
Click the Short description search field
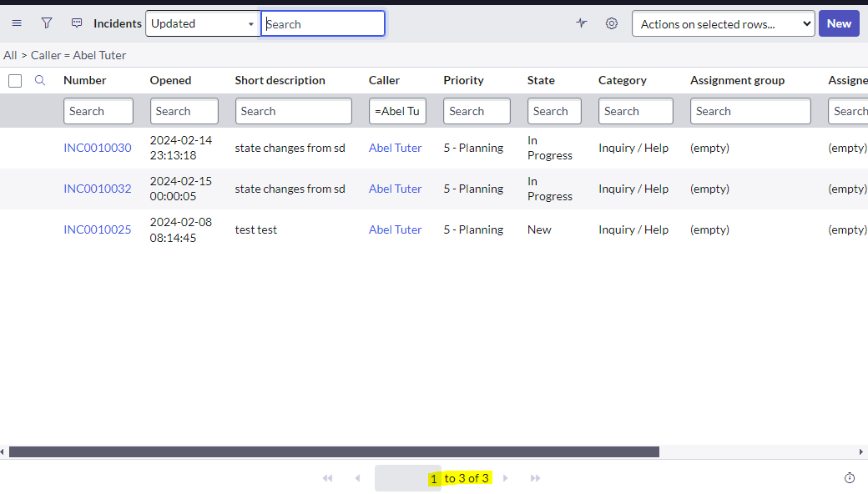click(293, 110)
